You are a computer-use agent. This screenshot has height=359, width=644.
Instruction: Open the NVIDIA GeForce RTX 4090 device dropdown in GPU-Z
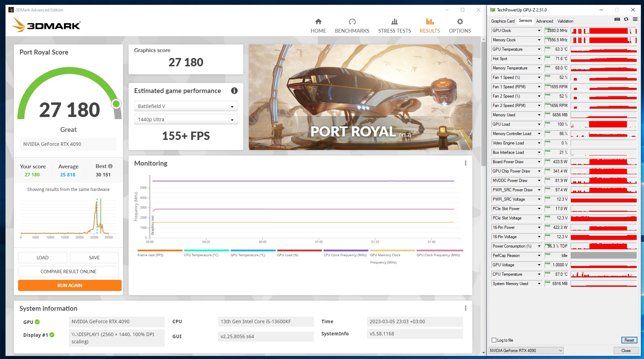(x=526, y=351)
